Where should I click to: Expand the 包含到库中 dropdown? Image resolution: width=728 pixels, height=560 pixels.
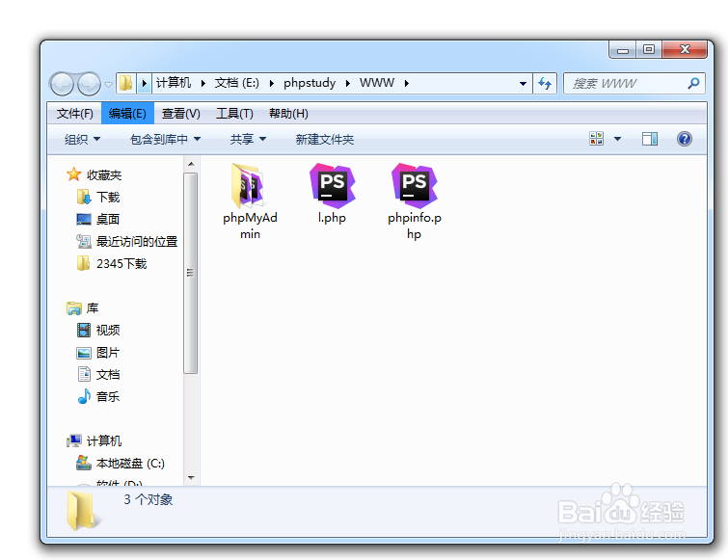(x=165, y=139)
